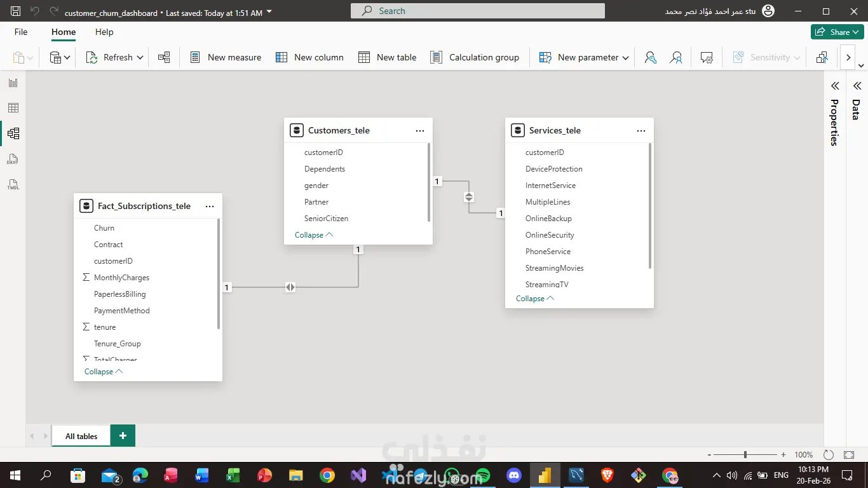Image resolution: width=868 pixels, height=488 pixels.
Task: Add a new layout tab with plus
Action: tap(123, 436)
